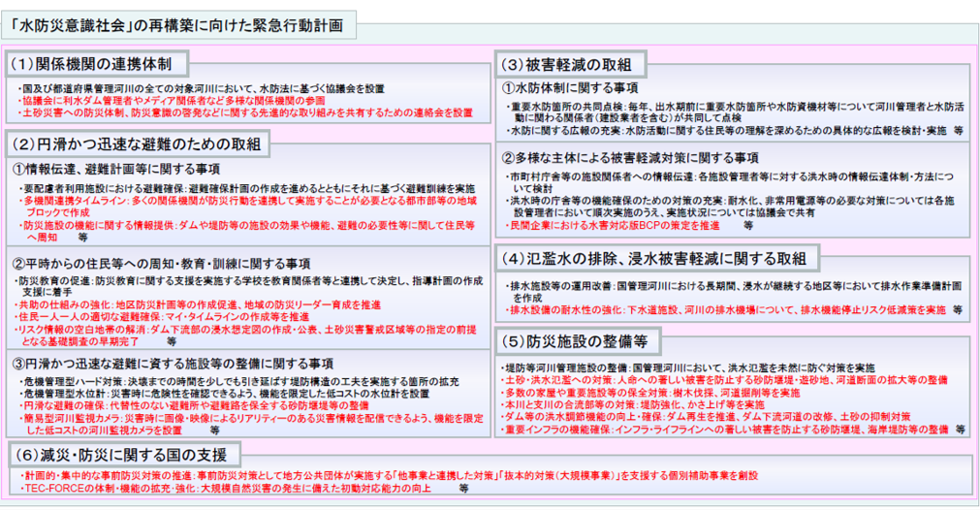Click subheading ②多様な主体による被害軽減対策に関する事項
This screenshot has width=980, height=510.
(631, 158)
